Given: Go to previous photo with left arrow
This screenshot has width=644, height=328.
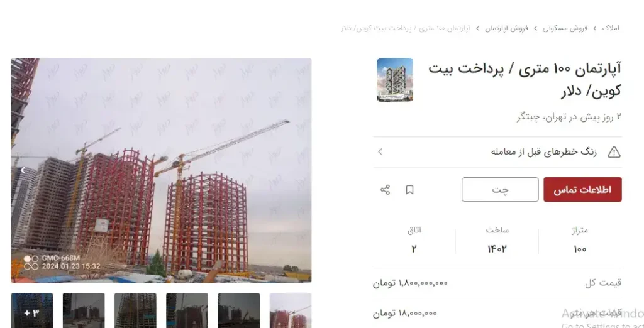Looking at the screenshot, I should [x=23, y=170].
